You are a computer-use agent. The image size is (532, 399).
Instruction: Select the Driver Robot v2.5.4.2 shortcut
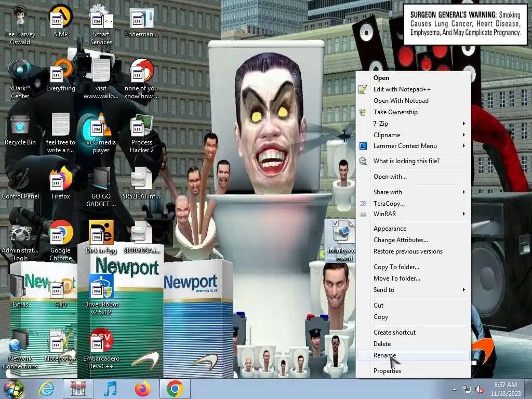pyautogui.click(x=101, y=295)
